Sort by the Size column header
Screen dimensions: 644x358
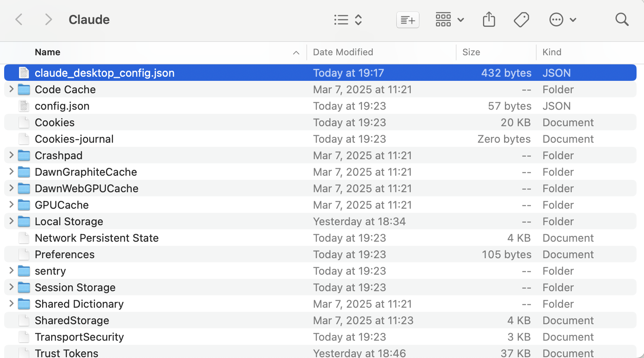471,52
